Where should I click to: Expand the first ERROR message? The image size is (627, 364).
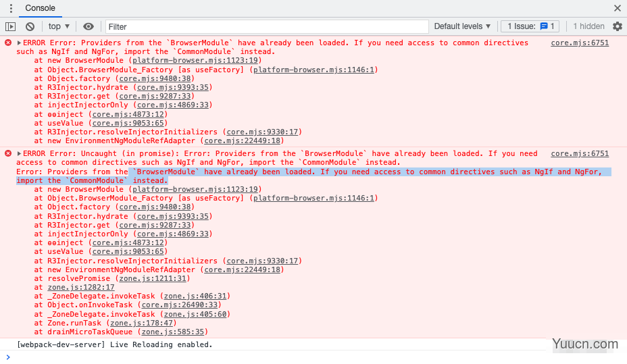tap(19, 43)
